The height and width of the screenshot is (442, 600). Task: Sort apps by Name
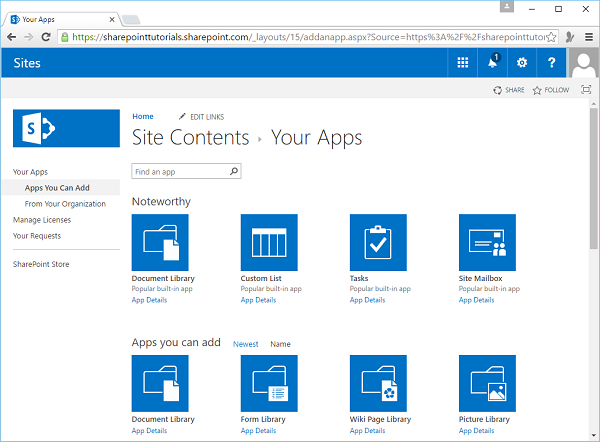click(280, 344)
